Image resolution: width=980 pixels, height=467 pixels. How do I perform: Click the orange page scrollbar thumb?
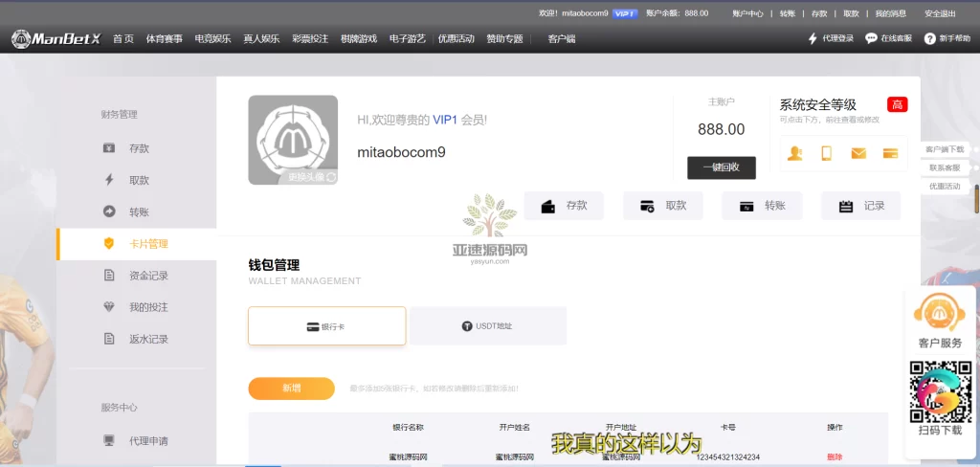pyautogui.click(x=976, y=200)
